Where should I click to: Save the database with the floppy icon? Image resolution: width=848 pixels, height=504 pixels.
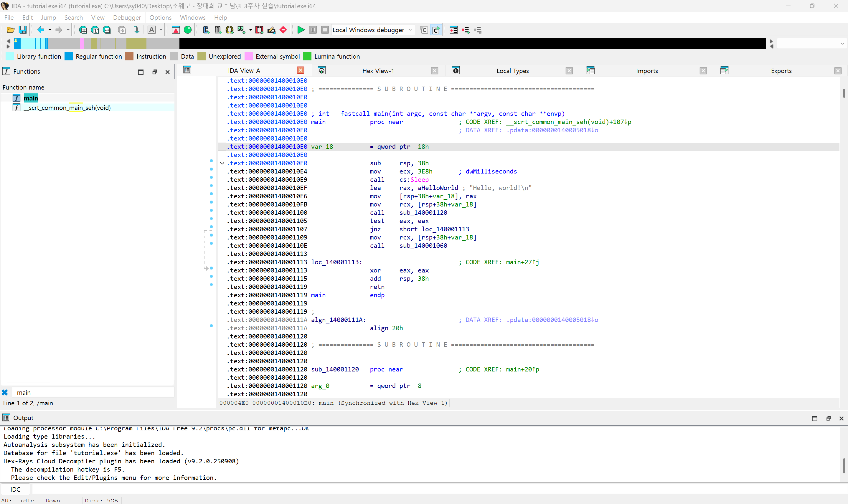[22, 30]
